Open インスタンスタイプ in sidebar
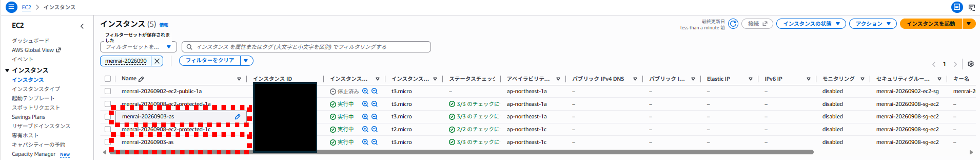This screenshot has height=160, width=980. [36, 89]
